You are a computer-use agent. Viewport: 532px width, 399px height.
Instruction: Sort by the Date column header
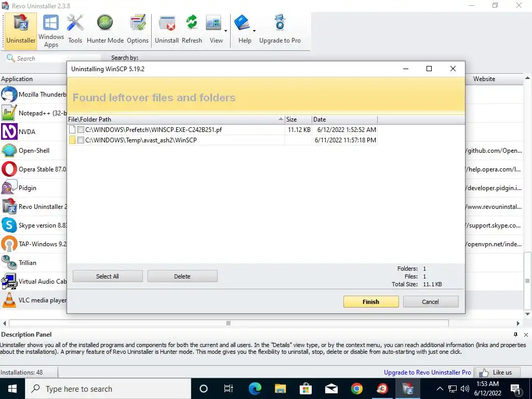345,119
